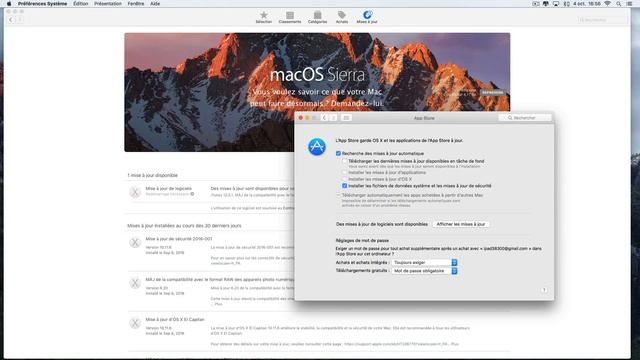Click 'Mises à jour installées au cours des 30 derniers jours'
Screen dimensions: 640x360
(x=184, y=226)
